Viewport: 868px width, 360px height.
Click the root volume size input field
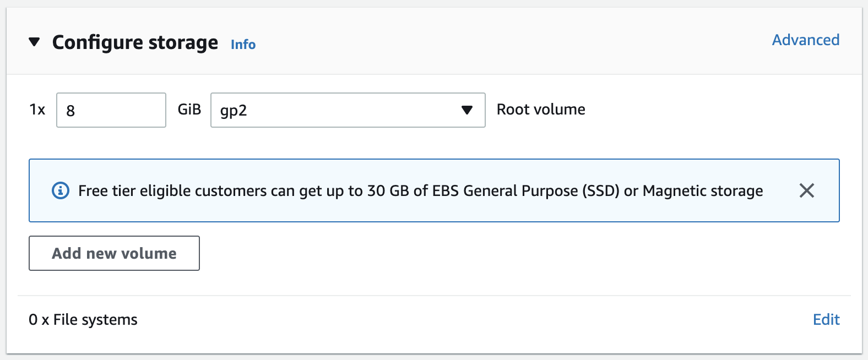(111, 110)
